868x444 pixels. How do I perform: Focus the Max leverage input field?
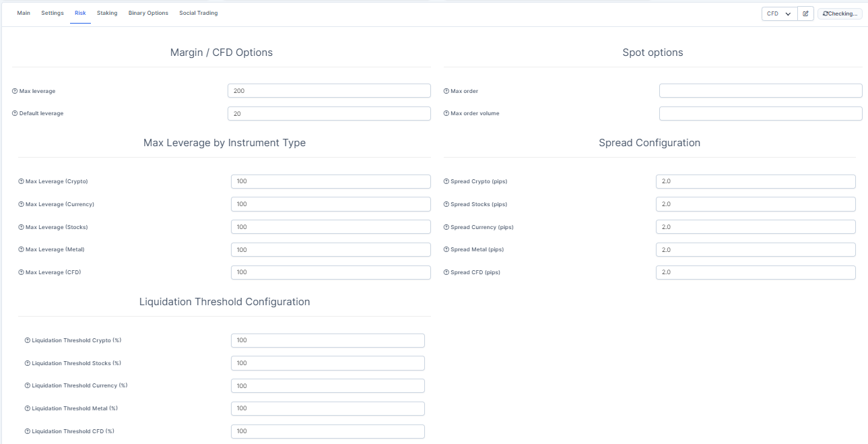[x=329, y=91]
